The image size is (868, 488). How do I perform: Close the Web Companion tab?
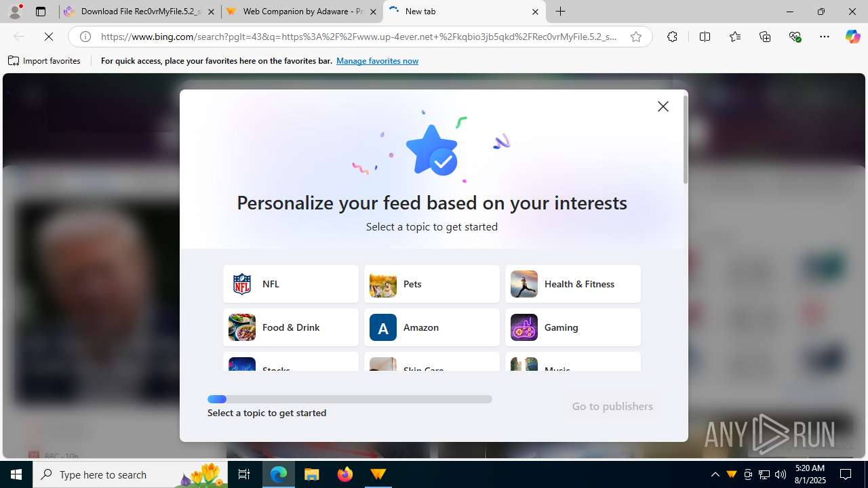click(373, 12)
